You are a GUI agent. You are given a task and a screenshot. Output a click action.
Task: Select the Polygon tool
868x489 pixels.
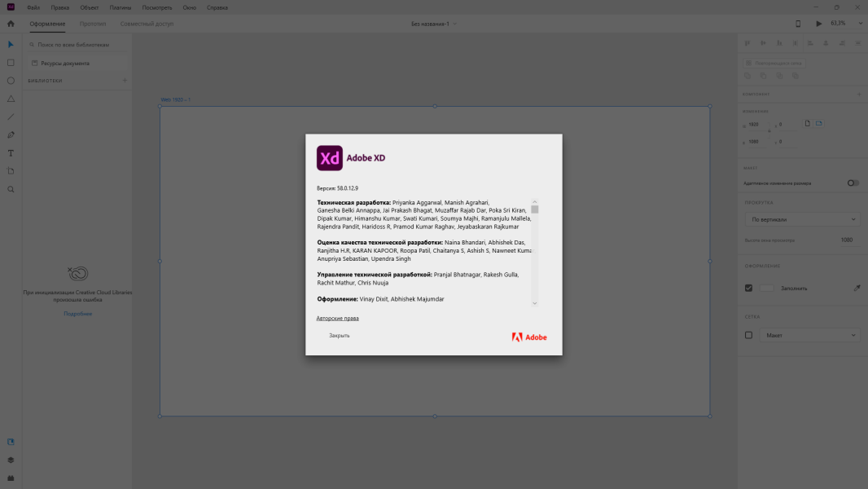coord(11,99)
